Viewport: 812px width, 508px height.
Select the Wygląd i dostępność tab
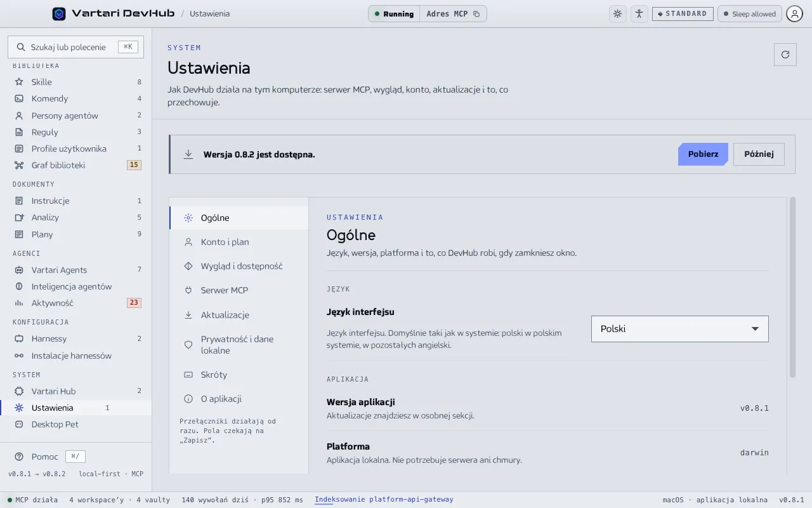click(x=239, y=266)
